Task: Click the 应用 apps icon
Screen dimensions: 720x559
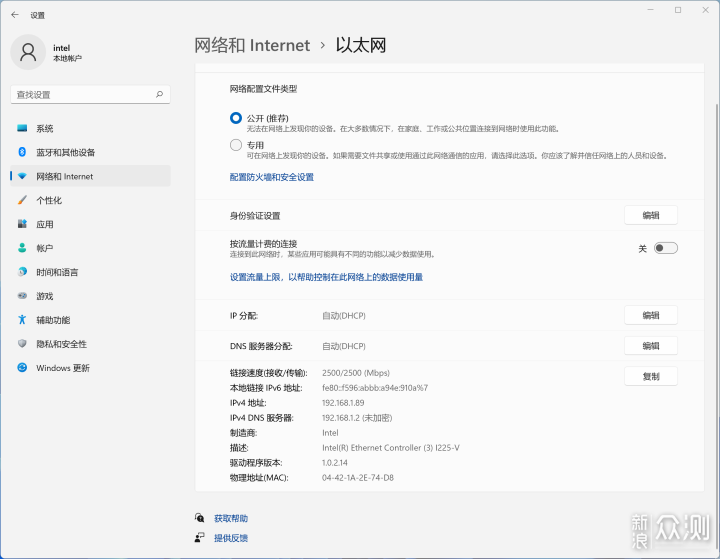Action: (22, 224)
